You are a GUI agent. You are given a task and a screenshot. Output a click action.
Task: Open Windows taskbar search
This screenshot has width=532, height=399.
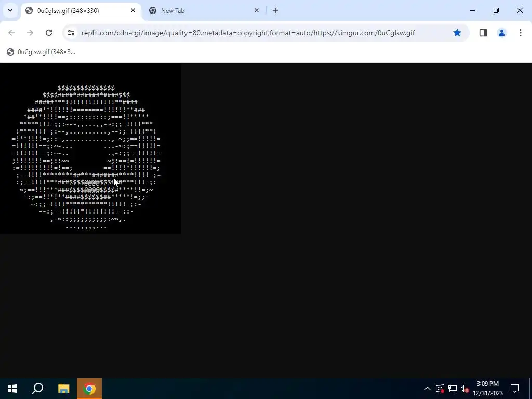tap(37, 389)
